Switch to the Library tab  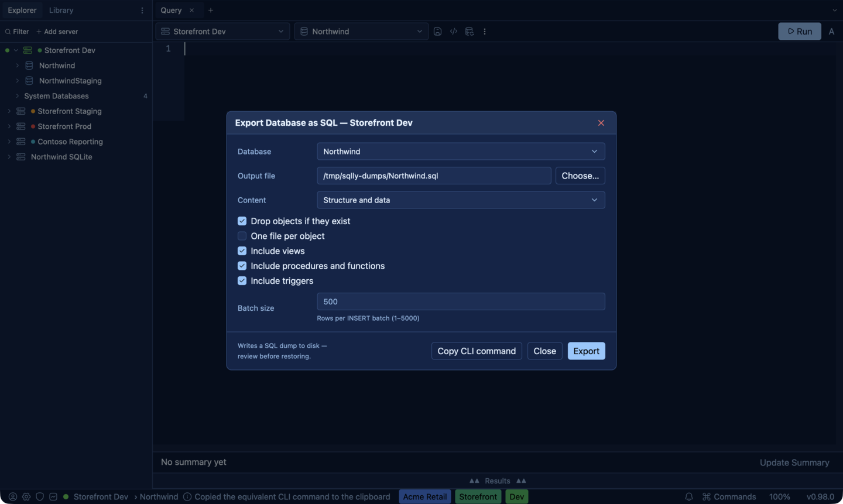pyautogui.click(x=61, y=11)
